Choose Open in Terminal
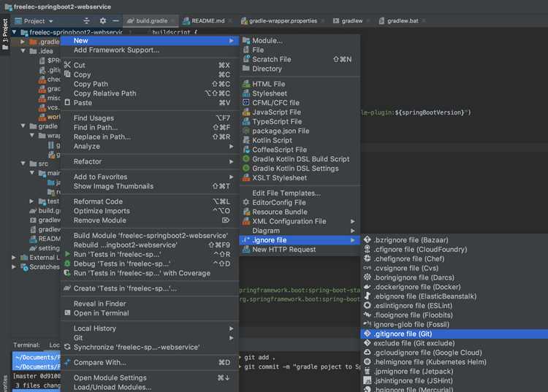 pos(150,313)
